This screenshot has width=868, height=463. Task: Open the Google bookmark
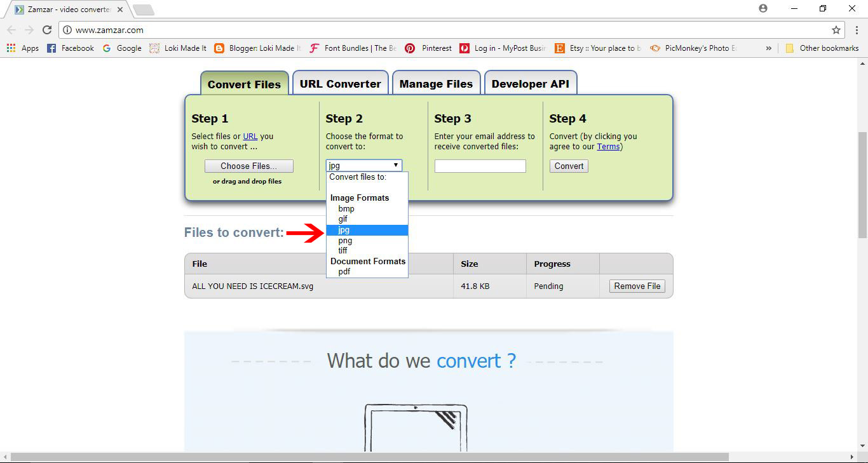click(x=122, y=48)
